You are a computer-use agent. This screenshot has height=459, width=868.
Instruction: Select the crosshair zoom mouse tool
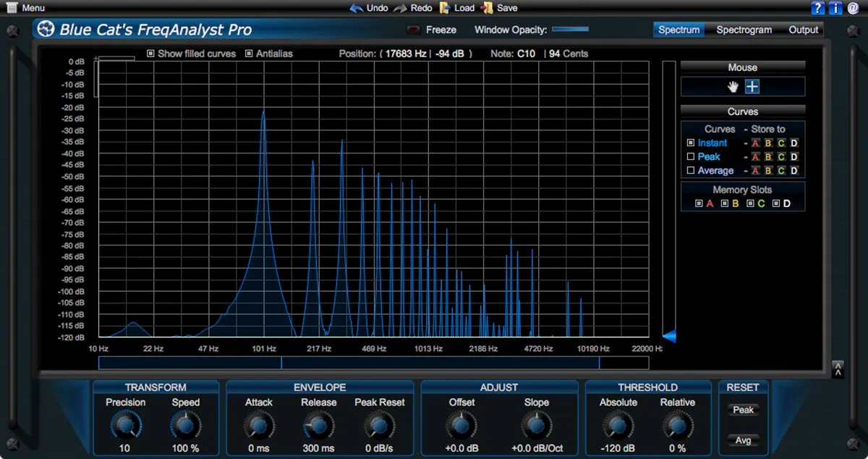pos(752,87)
